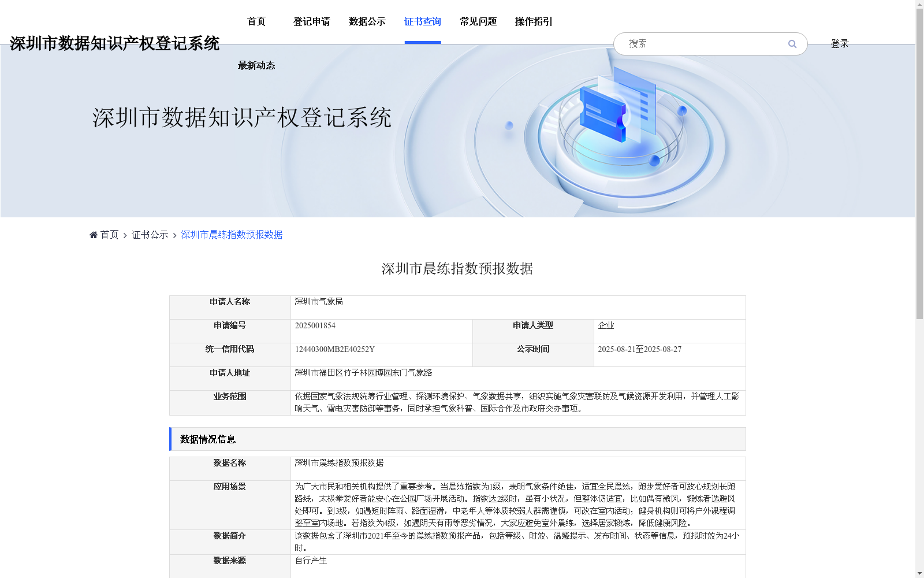This screenshot has width=924, height=578.
Task: Go to the 数据公示 menu item
Action: pos(367,21)
